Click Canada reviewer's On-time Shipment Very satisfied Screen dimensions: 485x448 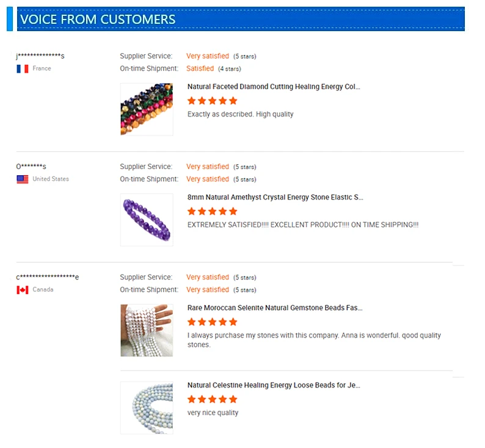pos(208,289)
